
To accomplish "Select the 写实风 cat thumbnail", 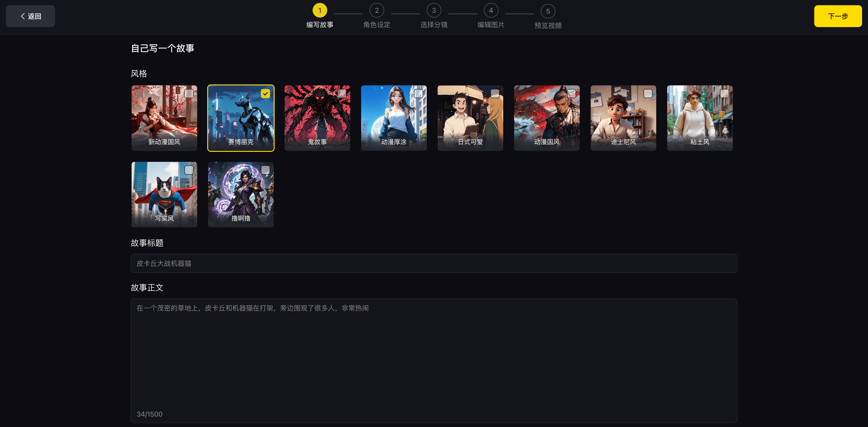I will pos(164,194).
